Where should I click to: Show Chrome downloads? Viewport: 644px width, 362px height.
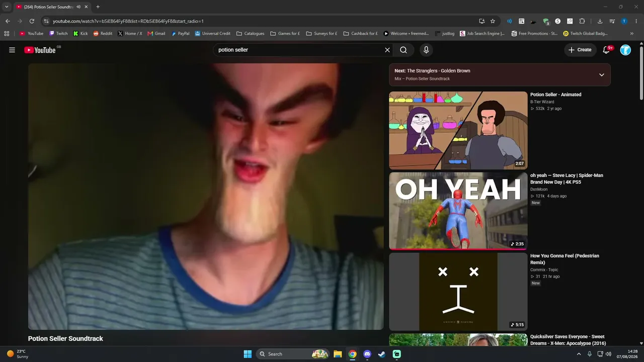tap(600, 21)
